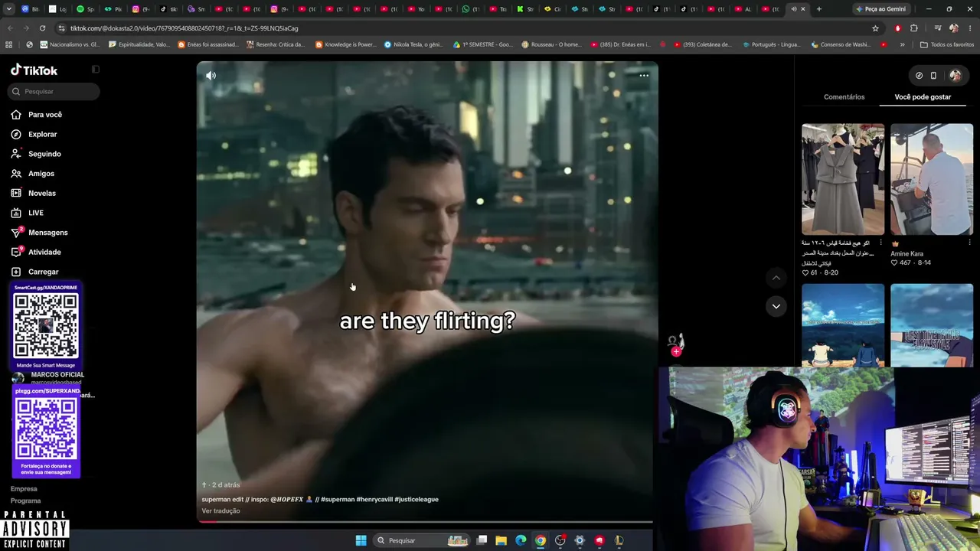Viewport: 980px width, 551px height.
Task: Open the Rousseau bookmark
Action: point(551,44)
